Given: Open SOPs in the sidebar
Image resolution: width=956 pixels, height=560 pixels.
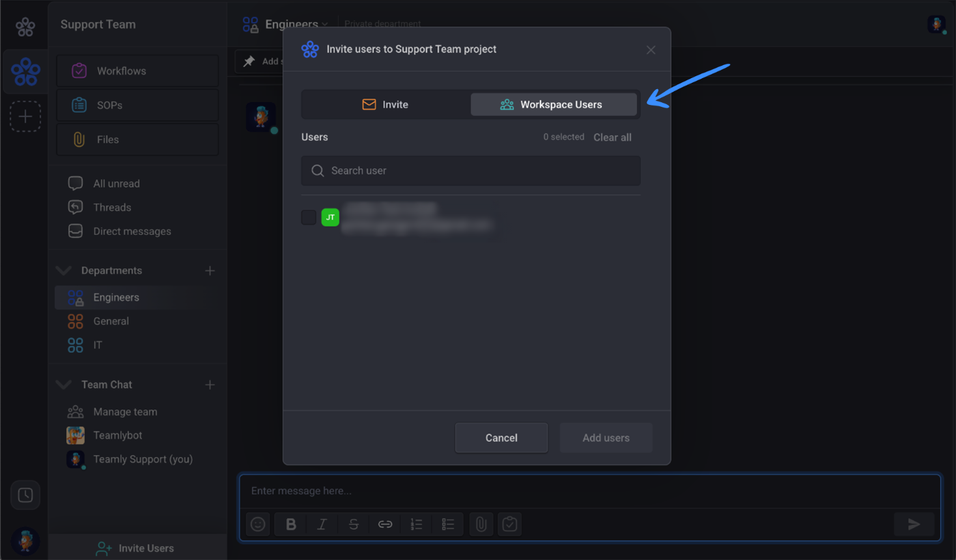Looking at the screenshot, I should (x=137, y=105).
